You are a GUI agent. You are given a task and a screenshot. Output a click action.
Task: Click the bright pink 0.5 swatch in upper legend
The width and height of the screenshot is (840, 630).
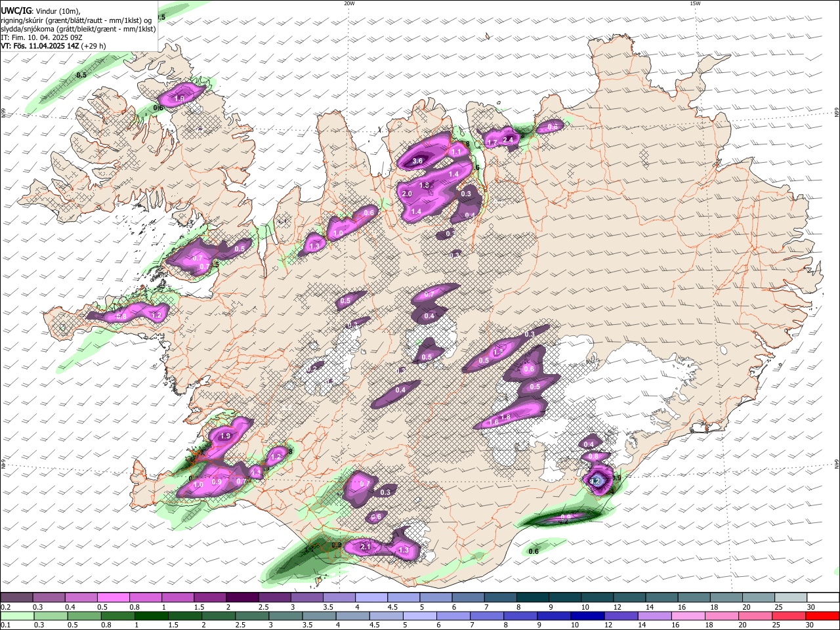click(114, 598)
